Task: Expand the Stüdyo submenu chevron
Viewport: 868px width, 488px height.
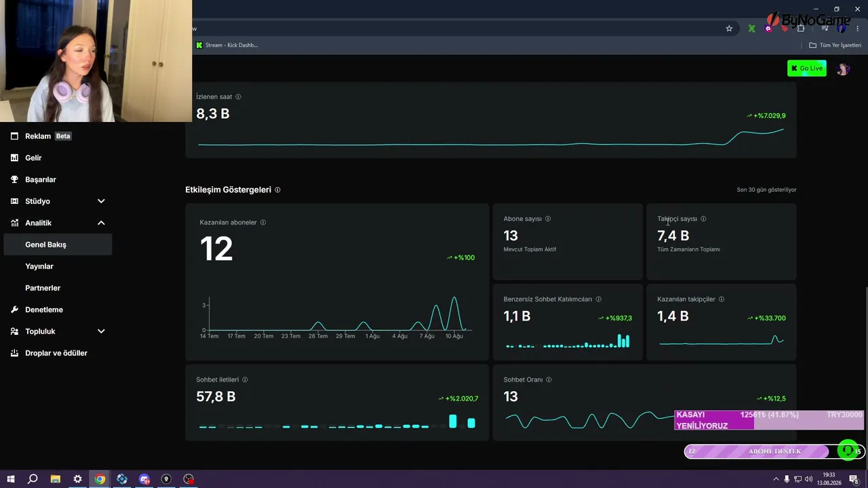Action: click(101, 201)
